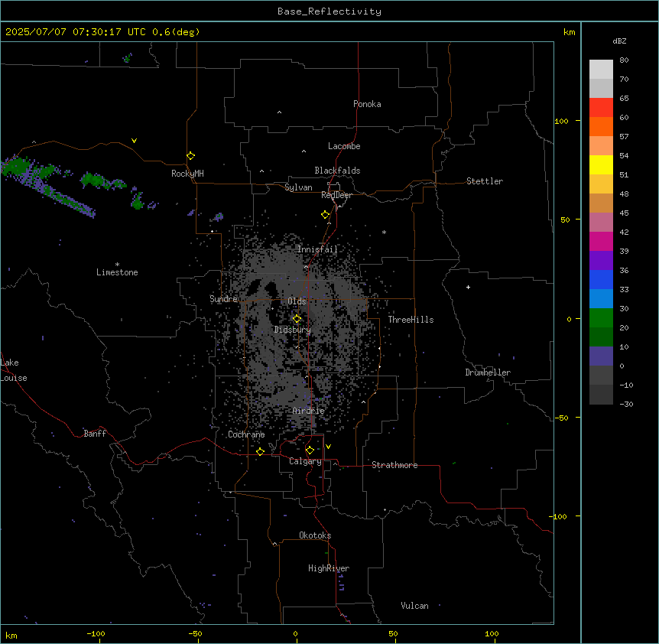Viewport: 659px width, 644px height.
Task: Click the Vulcan city label
Action: click(414, 606)
